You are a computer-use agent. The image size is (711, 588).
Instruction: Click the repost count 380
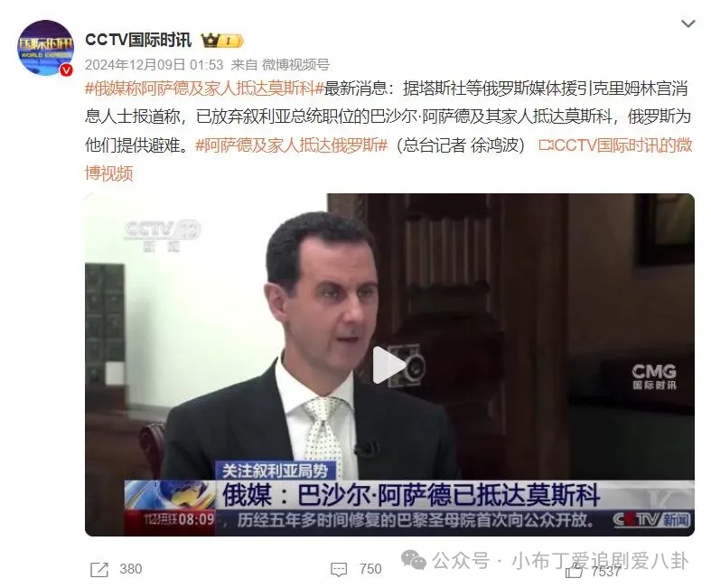point(131,569)
